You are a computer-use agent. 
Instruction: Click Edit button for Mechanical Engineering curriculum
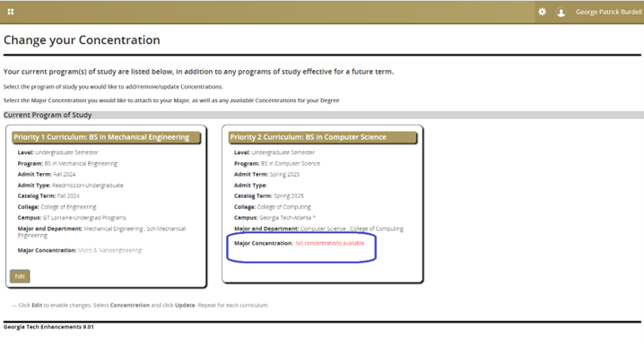pos(20,276)
